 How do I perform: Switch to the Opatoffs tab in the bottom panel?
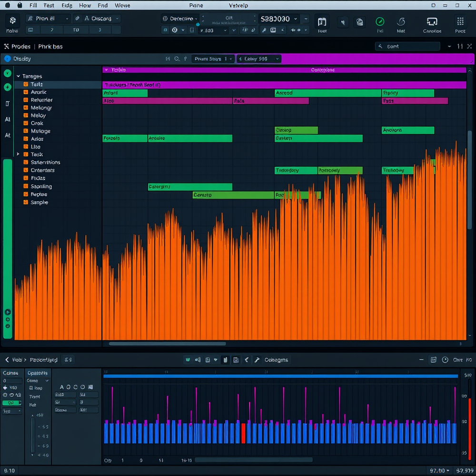click(38, 373)
